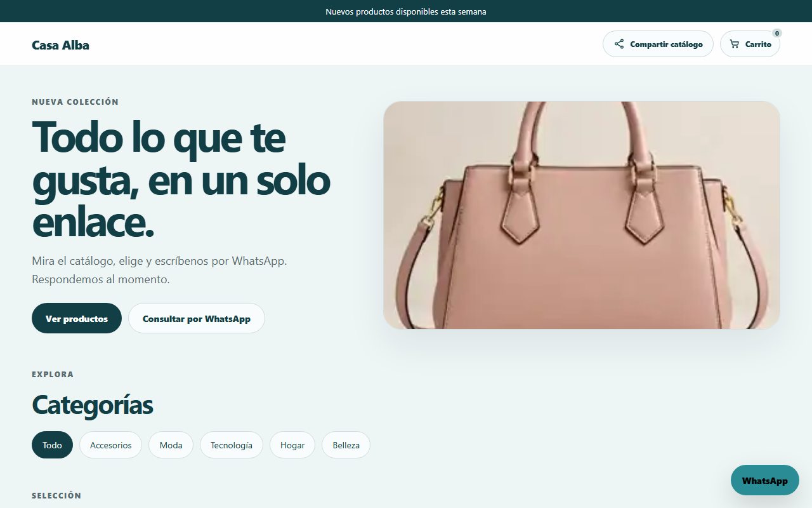Select the Moda category filter
812x508 pixels.
171,445
